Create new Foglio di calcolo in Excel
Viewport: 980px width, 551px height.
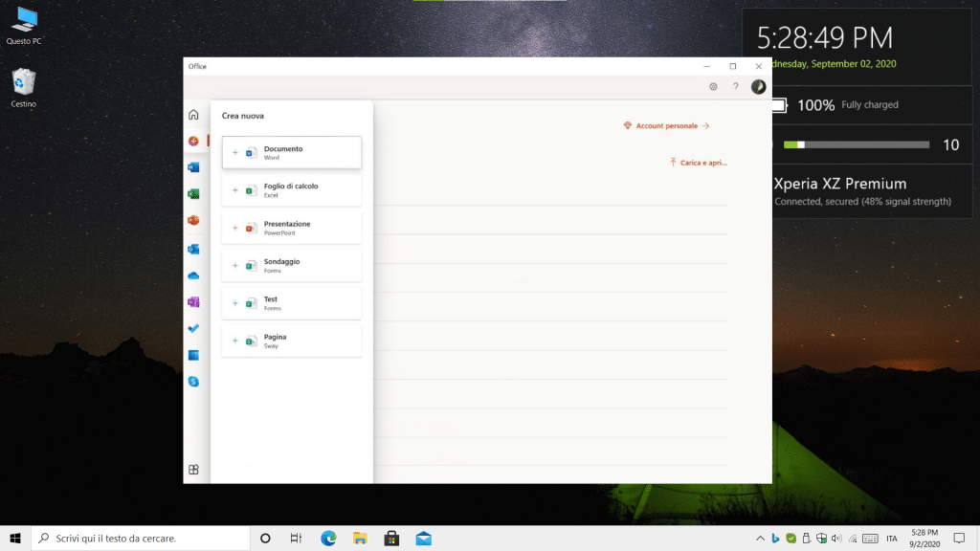291,189
